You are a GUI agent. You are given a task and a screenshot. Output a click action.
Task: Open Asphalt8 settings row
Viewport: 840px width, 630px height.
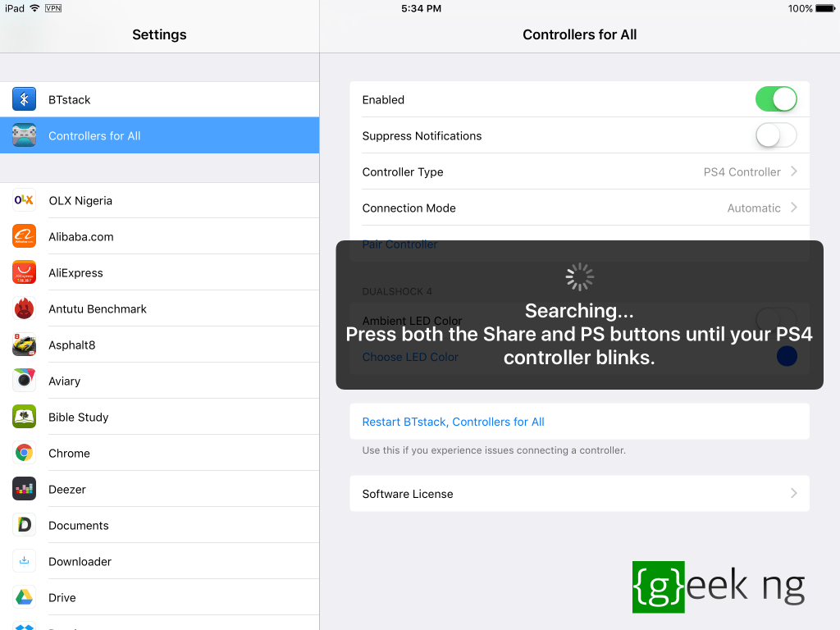[160, 345]
